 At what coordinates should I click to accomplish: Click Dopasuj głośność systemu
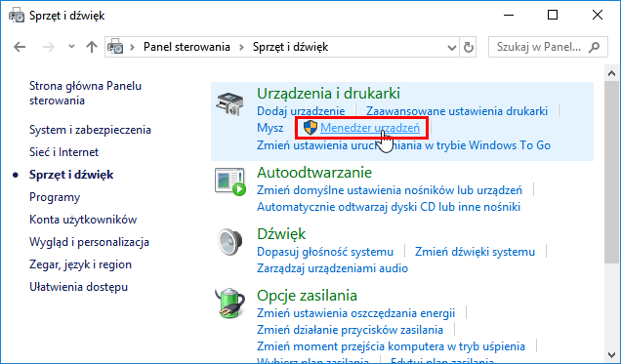pyautogui.click(x=325, y=252)
